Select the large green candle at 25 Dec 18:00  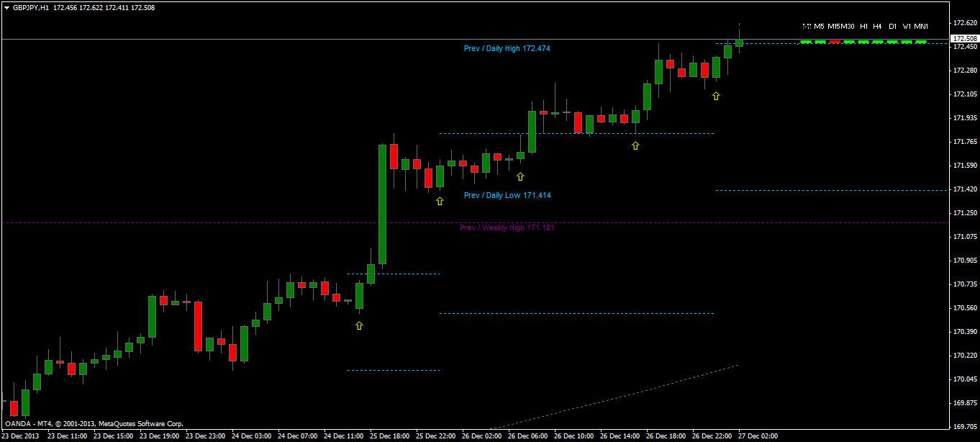point(382,204)
